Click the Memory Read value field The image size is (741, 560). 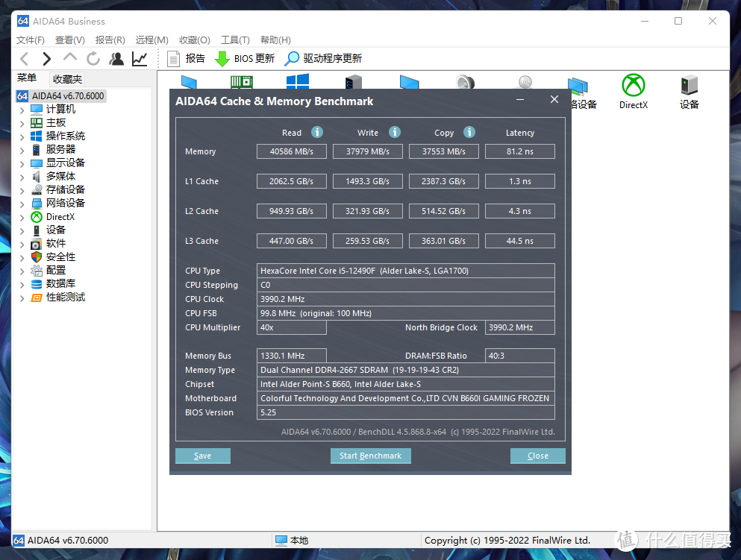pos(292,151)
